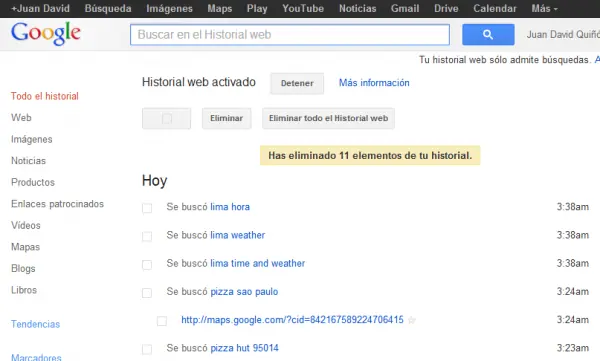This screenshot has height=361, width=600.
Task: Open the 'pizza hut 95014' search link
Action: point(245,348)
